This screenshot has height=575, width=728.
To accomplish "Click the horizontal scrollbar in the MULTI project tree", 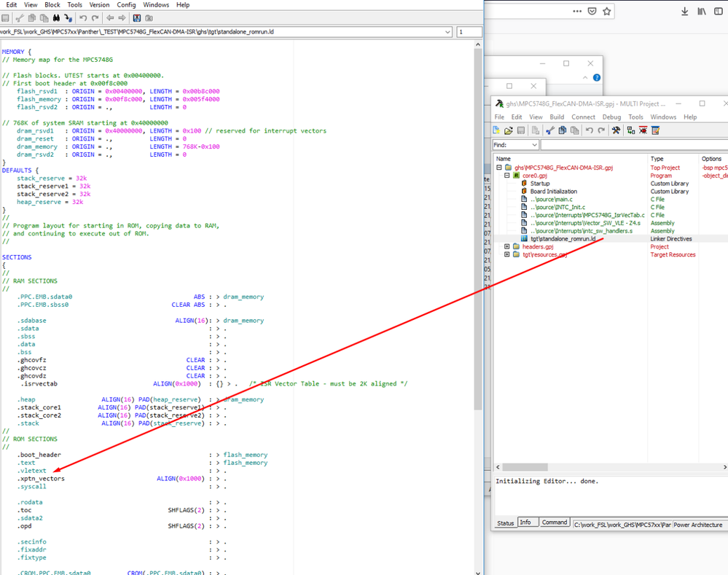I will point(525,467).
